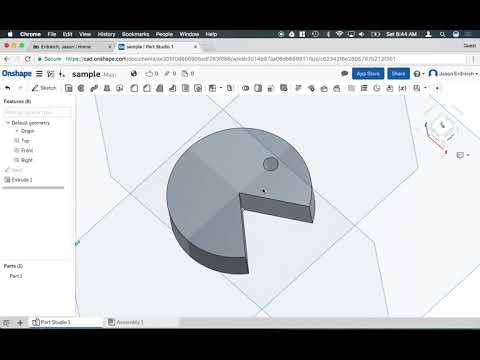Select the Hole tool
Viewport: 480px width, 360px height.
[198, 88]
